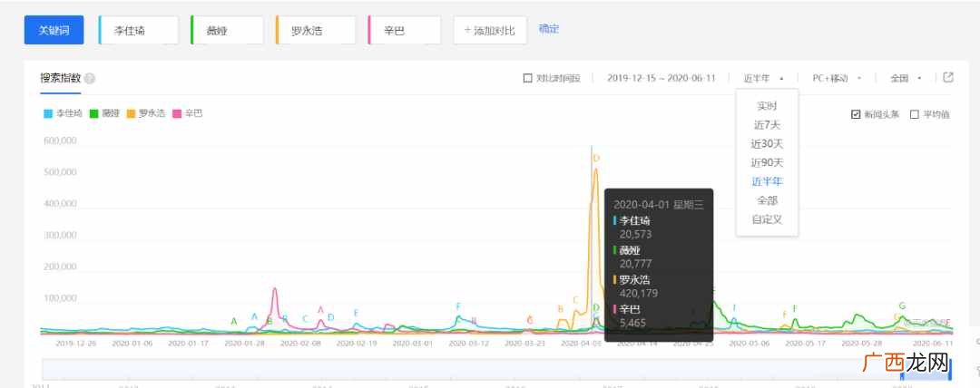Toggle the 罗永浩 orange legend swatch
This screenshot has width=980, height=388.
click(131, 113)
